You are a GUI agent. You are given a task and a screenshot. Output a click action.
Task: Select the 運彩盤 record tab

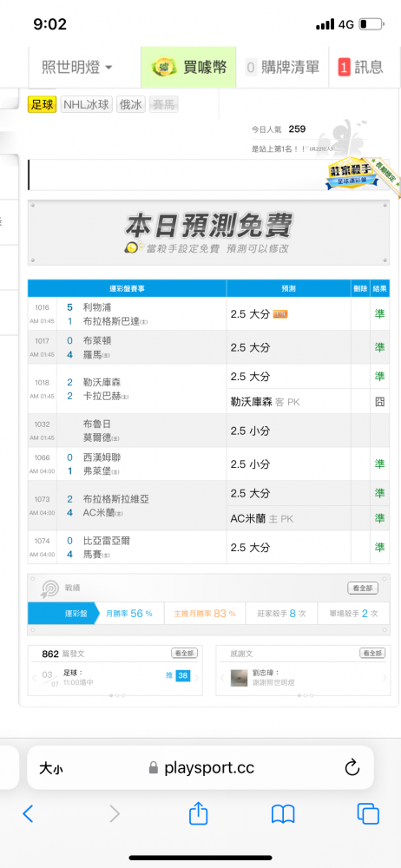[62, 614]
